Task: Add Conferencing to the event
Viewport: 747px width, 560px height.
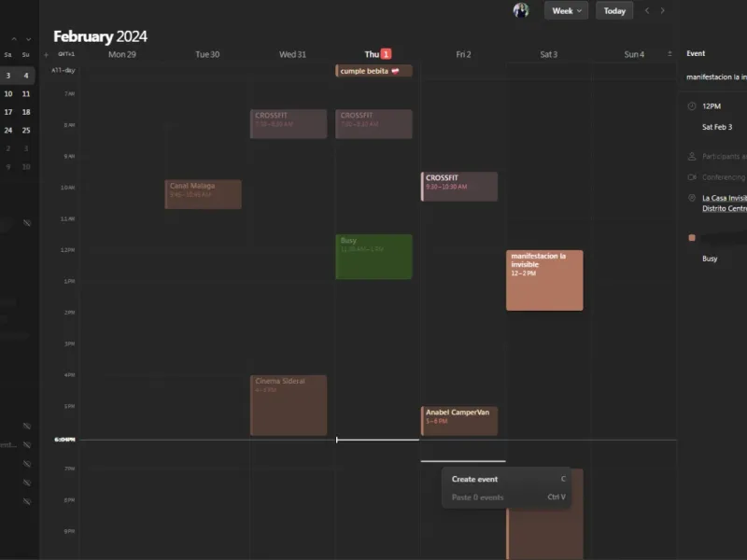Action: click(725, 177)
